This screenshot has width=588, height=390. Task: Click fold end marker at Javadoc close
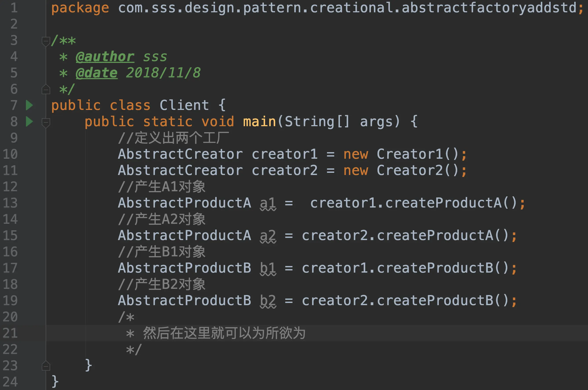tap(46, 89)
